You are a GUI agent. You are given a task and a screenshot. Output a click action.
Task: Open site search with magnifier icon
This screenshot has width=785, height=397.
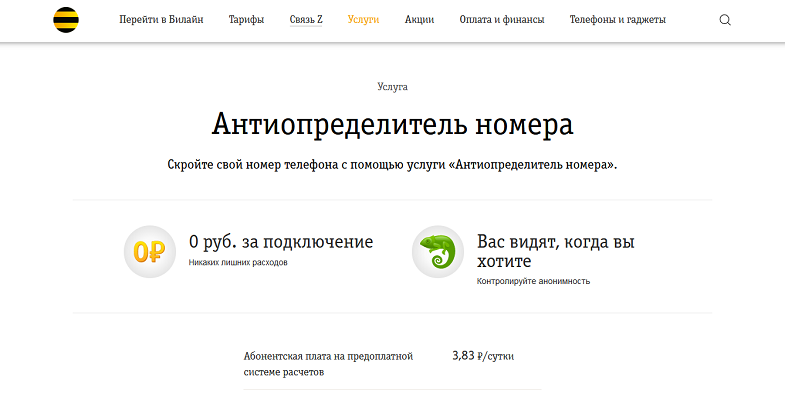click(725, 20)
